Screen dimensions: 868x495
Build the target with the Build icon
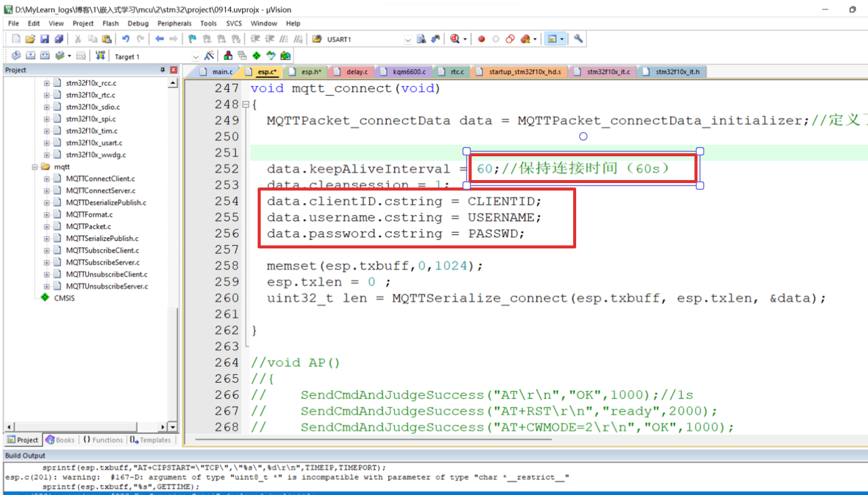pyautogui.click(x=30, y=56)
